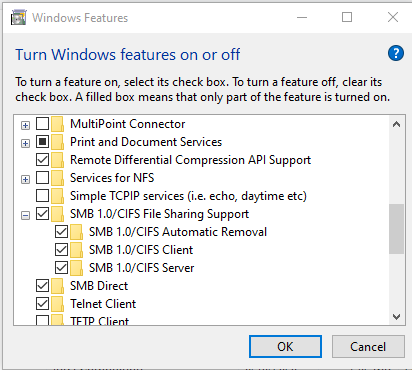Click the SMB Direct folder icon
412x370 pixels.
tap(57, 286)
